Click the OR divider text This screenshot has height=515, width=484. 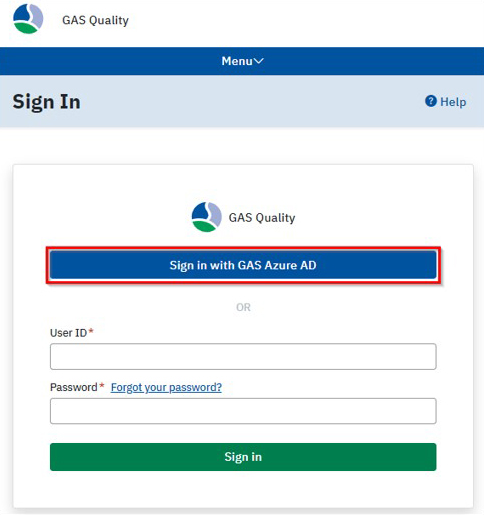pyautogui.click(x=243, y=307)
